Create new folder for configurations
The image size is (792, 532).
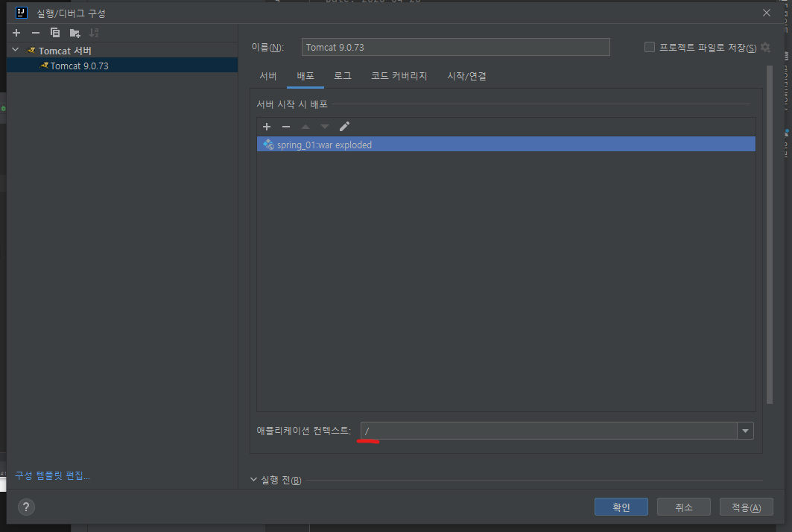(x=75, y=33)
